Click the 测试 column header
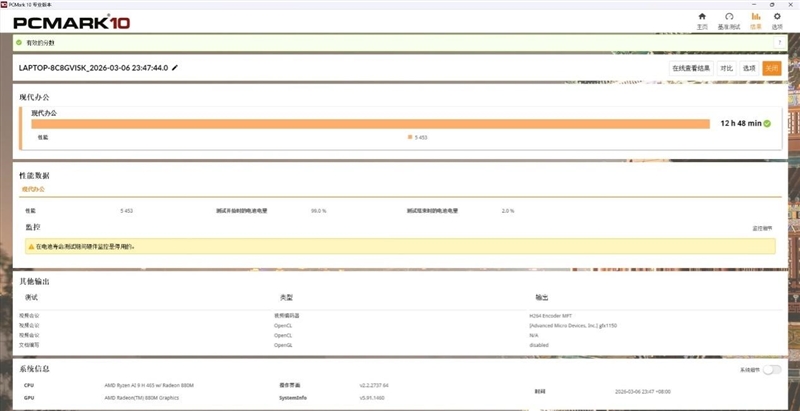This screenshot has height=411, width=800. 31,297
